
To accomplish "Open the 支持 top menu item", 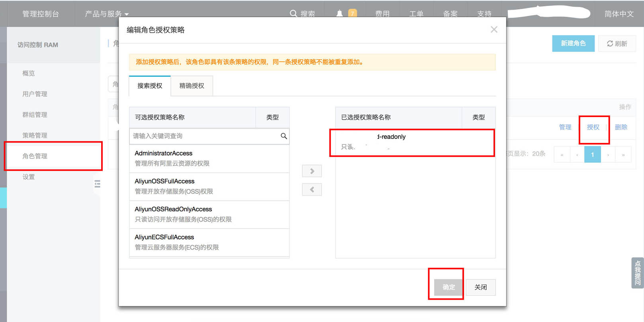I will click(484, 14).
